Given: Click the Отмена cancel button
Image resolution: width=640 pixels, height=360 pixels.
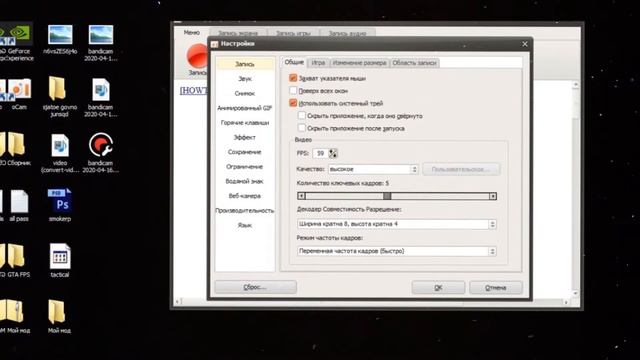Looking at the screenshot, I should pyautogui.click(x=496, y=287).
